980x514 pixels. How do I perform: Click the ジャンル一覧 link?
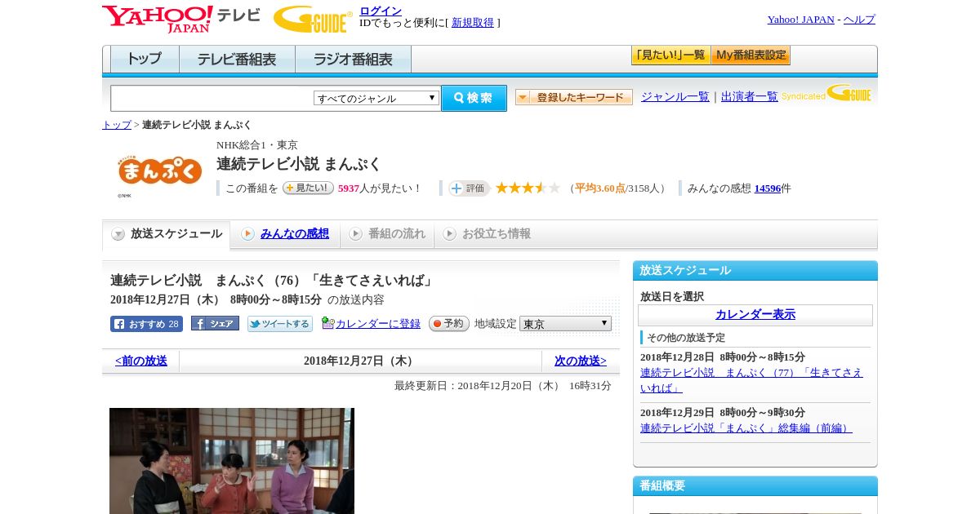point(675,96)
